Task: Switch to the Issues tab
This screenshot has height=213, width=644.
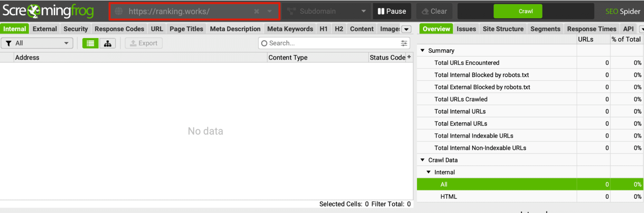Action: (x=466, y=29)
